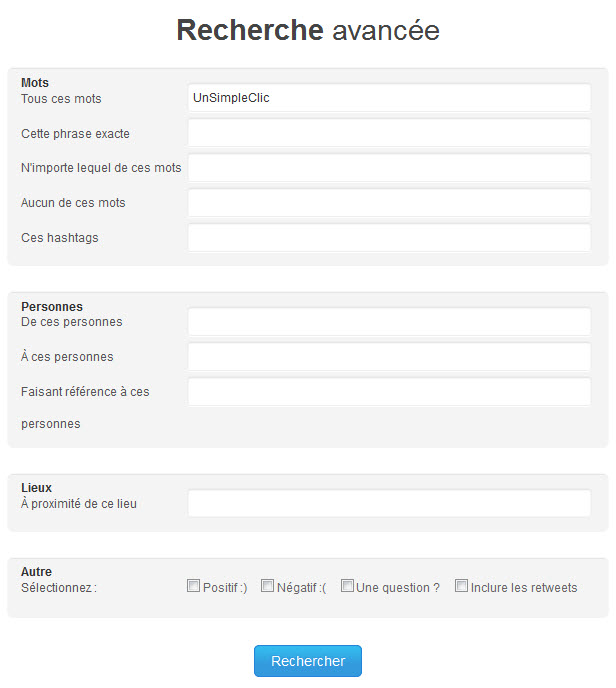Submit with the blue Rechercher button
Screen dimensions: 616x688
[308, 661]
